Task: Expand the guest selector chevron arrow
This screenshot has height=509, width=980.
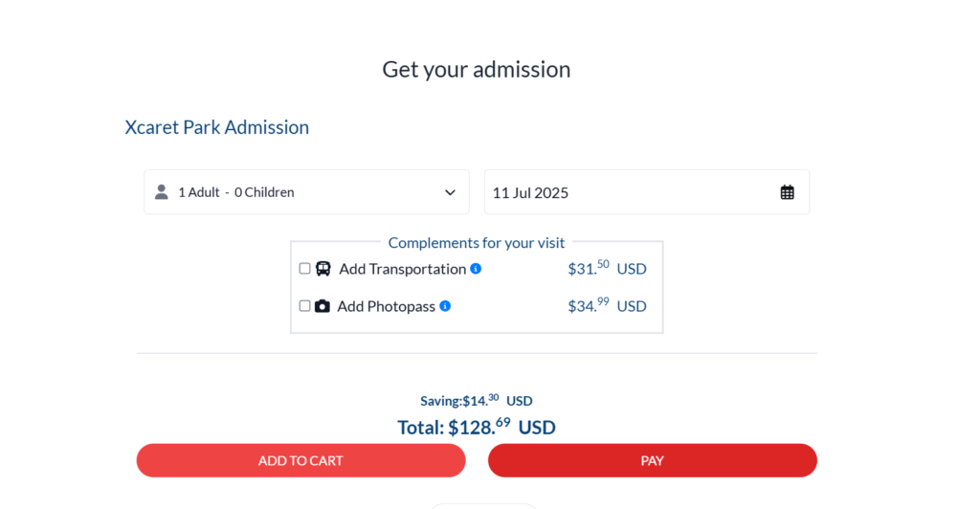Action: pyautogui.click(x=450, y=192)
